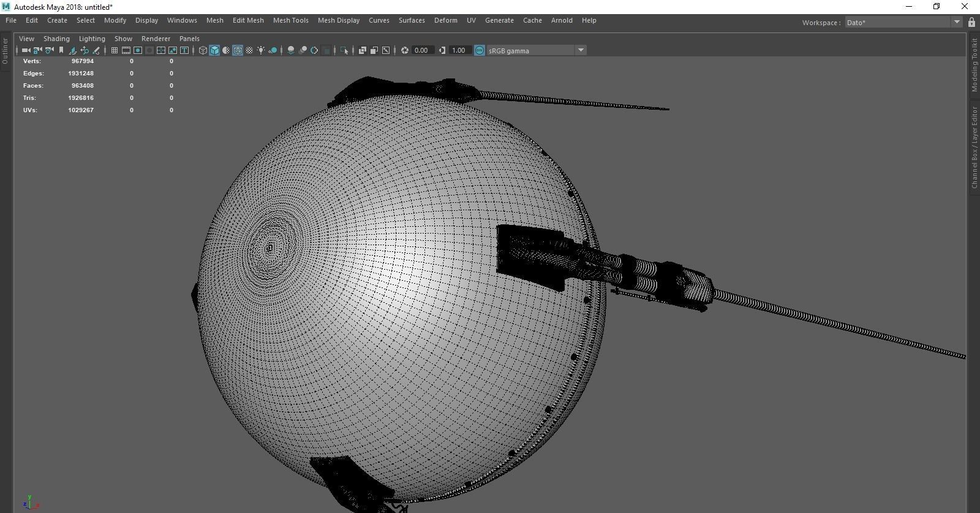Open the Mesh Display menu
Image resolution: width=980 pixels, height=513 pixels.
pos(339,20)
